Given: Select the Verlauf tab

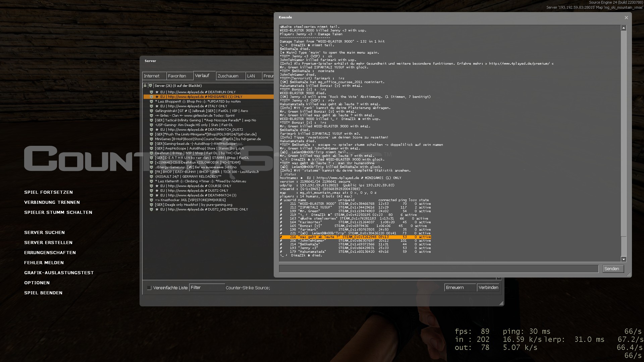Looking at the screenshot, I should tap(204, 76).
